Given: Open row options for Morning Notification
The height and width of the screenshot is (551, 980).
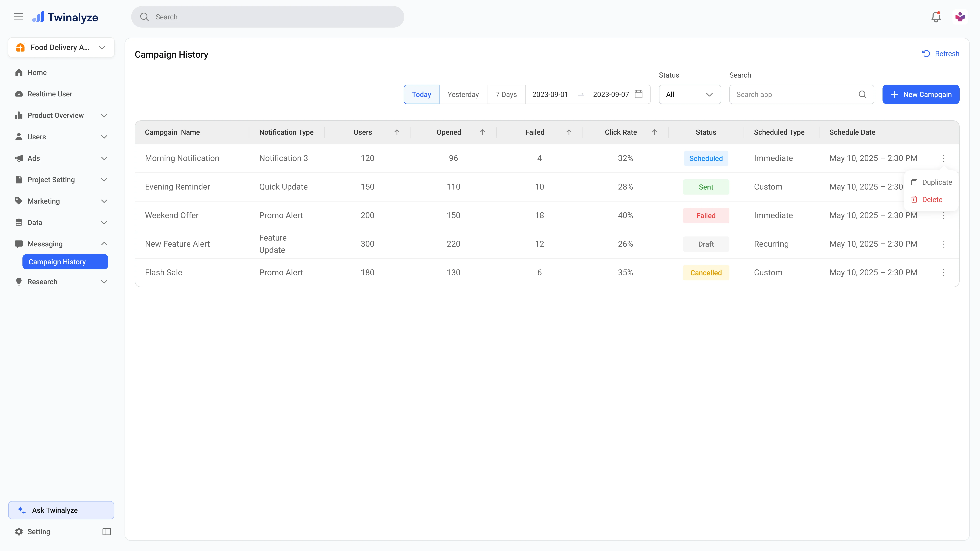Looking at the screenshot, I should click(943, 158).
